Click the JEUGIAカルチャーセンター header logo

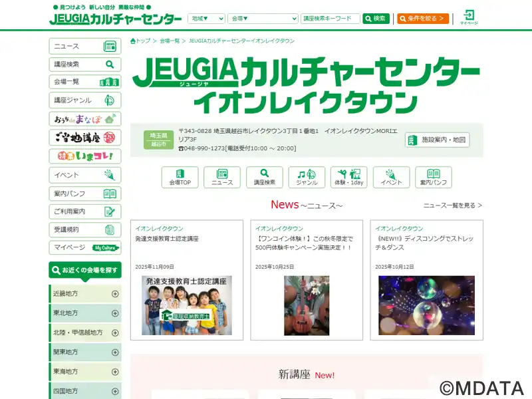click(115, 19)
